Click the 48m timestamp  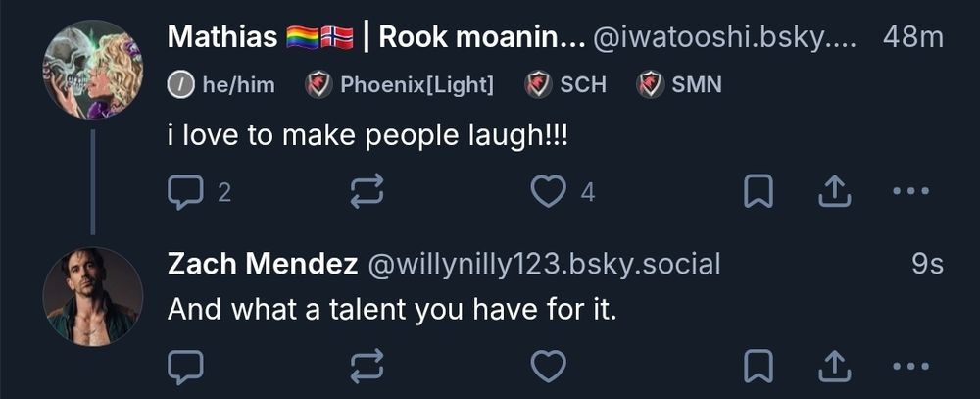913,38
